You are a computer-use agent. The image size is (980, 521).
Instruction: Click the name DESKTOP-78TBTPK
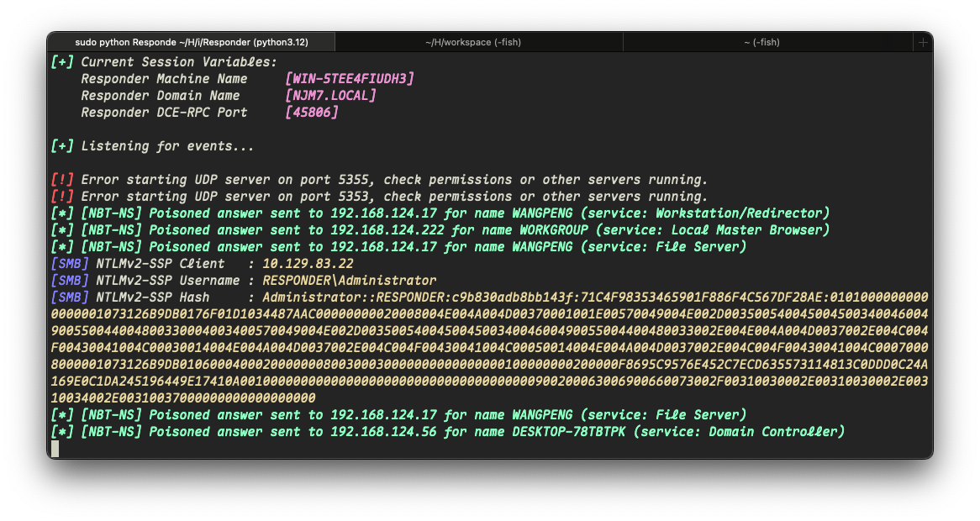tap(569, 432)
